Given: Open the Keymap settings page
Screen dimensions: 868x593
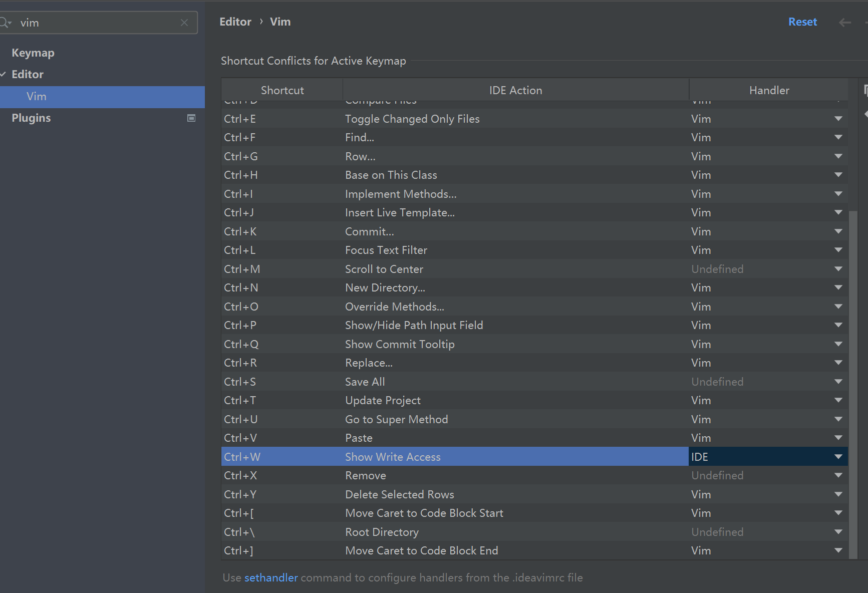Looking at the screenshot, I should coord(33,53).
